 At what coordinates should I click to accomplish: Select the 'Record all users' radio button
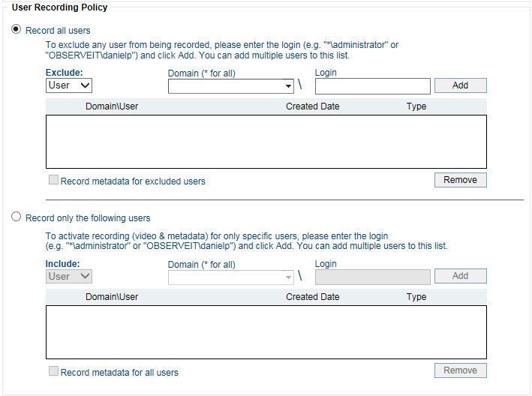pos(17,30)
